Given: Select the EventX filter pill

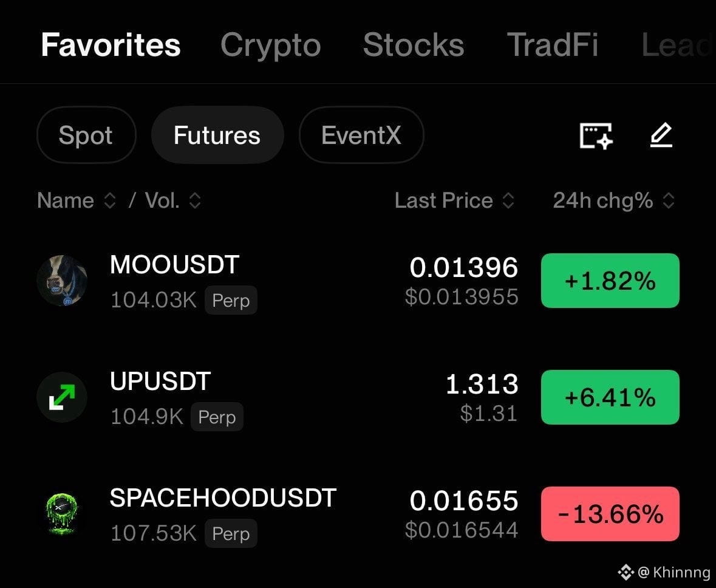Looking at the screenshot, I should (361, 135).
